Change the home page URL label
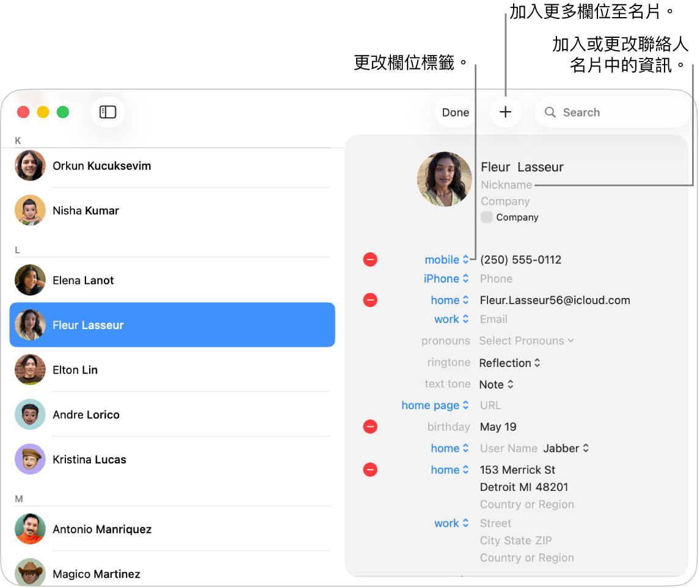 [x=435, y=405]
